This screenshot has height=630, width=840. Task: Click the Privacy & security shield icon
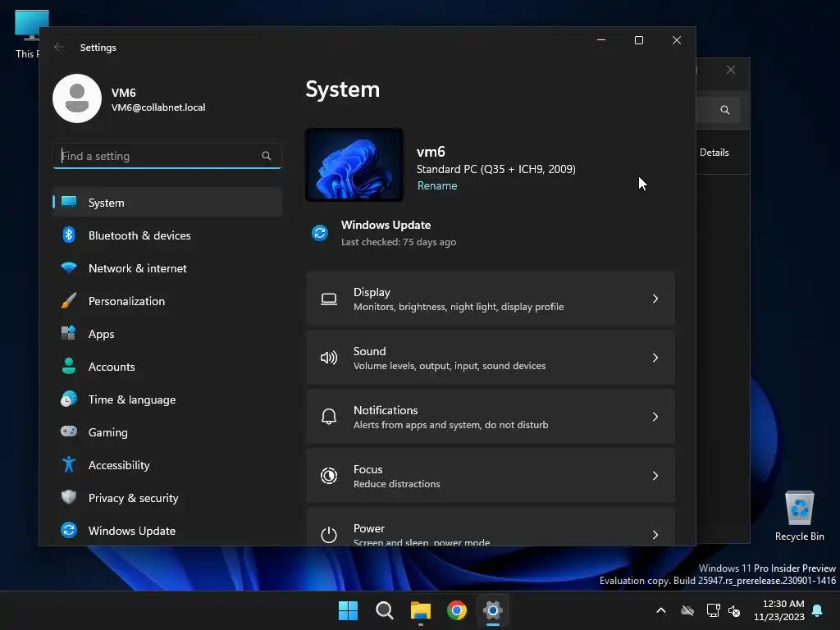[x=69, y=497]
